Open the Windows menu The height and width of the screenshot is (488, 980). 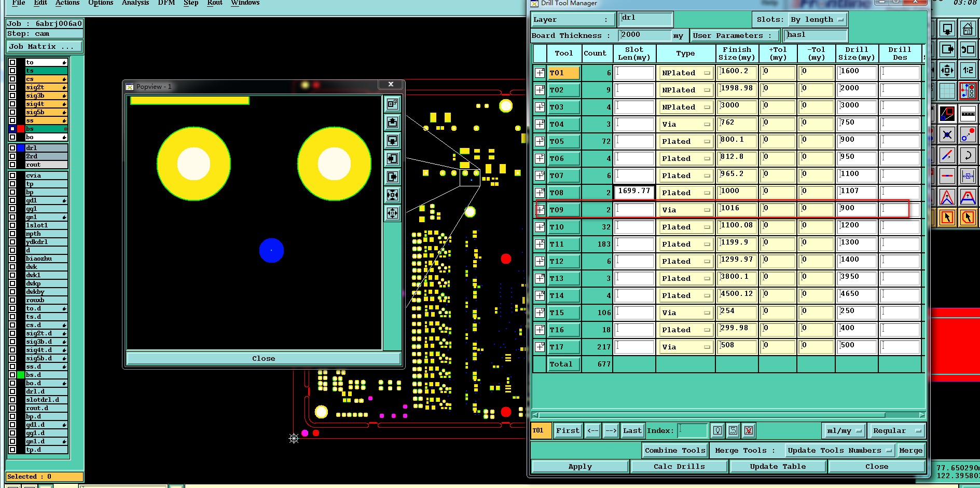pyautogui.click(x=245, y=3)
